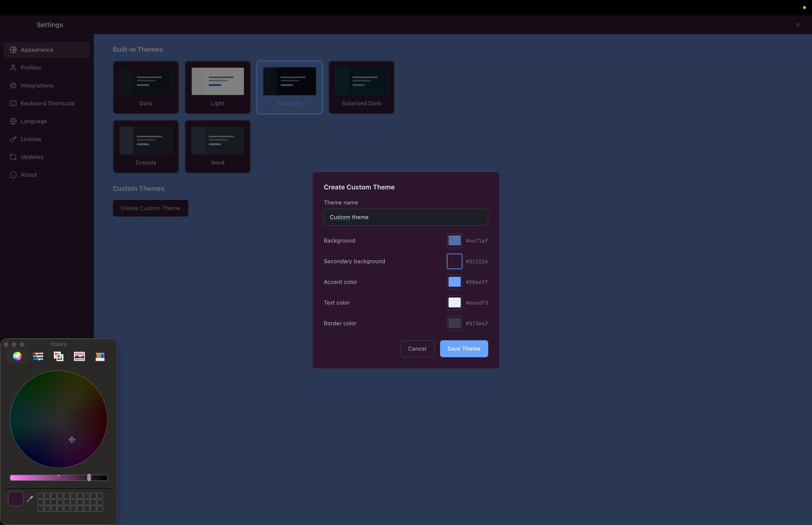Screen dimensions: 812x525
Task: Click the Integrations sparkle icon
Action: click(13, 86)
